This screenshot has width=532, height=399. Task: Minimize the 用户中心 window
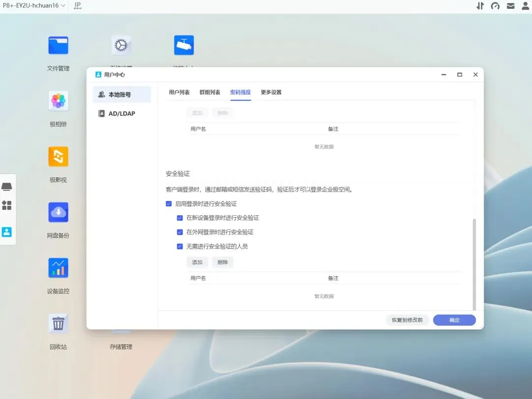(443, 75)
